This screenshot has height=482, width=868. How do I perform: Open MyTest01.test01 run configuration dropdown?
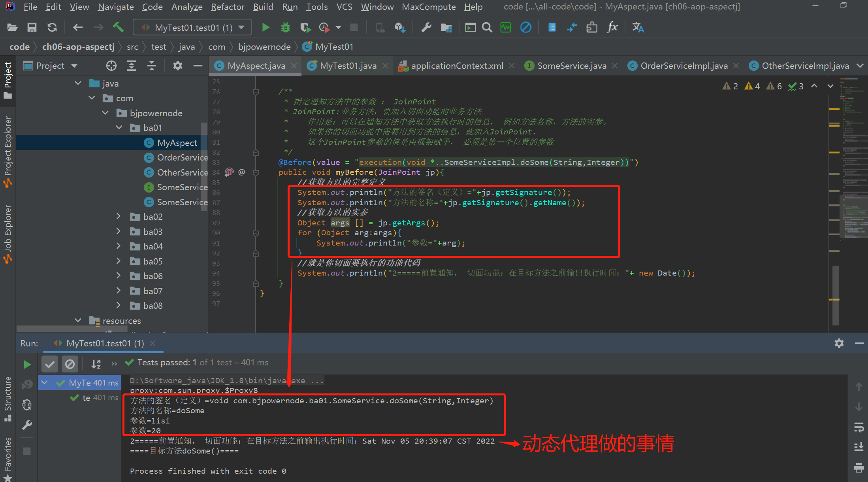coord(192,27)
